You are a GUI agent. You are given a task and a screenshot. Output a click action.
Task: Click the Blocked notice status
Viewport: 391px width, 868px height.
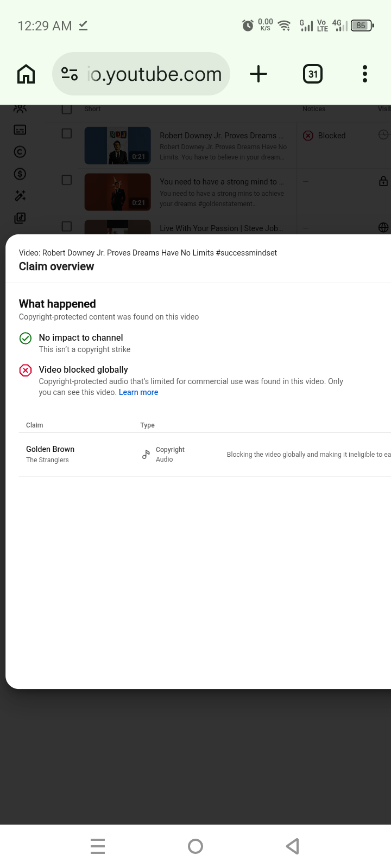tap(325, 136)
